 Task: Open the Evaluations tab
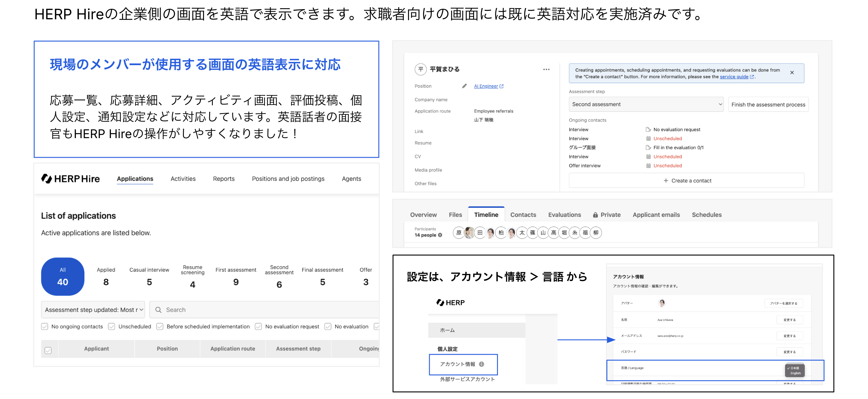click(x=564, y=215)
